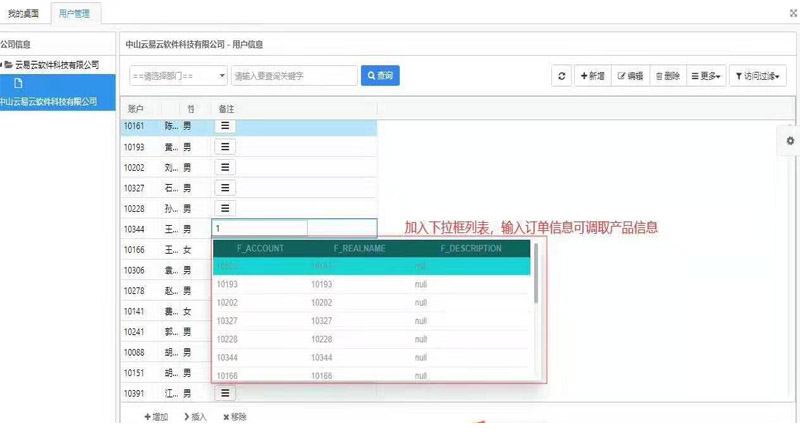Viewport: 800px width, 432px height.
Task: Click hamburger menu icon in row 10193
Action: click(226, 147)
